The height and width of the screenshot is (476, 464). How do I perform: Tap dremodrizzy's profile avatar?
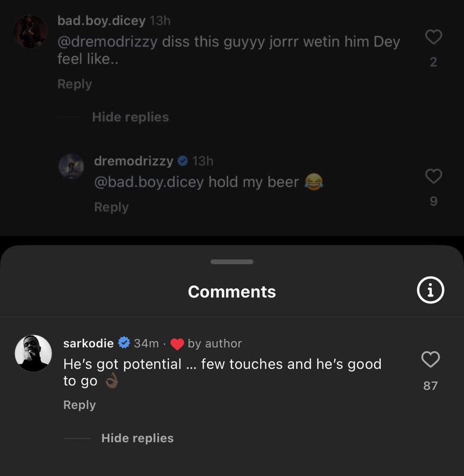[x=71, y=166]
